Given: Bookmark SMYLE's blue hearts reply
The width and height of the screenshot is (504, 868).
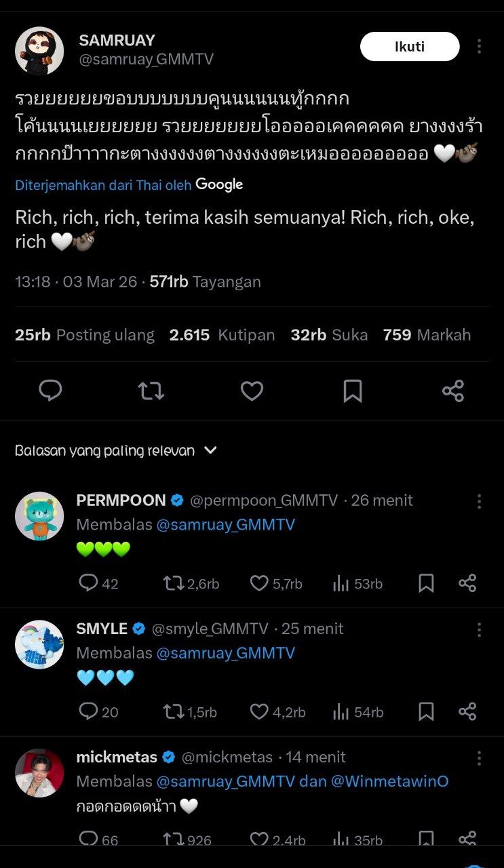Looking at the screenshot, I should (x=426, y=711).
